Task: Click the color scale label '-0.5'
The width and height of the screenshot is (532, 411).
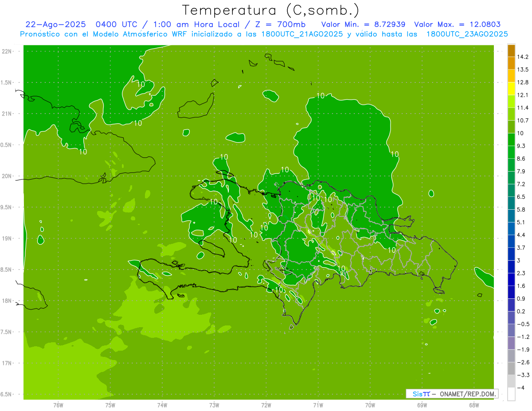Action: pyautogui.click(x=523, y=324)
